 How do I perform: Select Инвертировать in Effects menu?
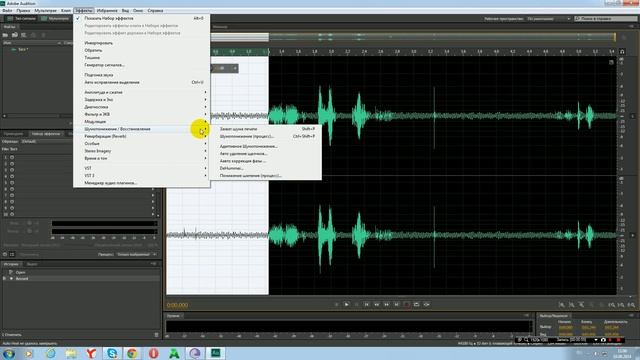pos(141,43)
